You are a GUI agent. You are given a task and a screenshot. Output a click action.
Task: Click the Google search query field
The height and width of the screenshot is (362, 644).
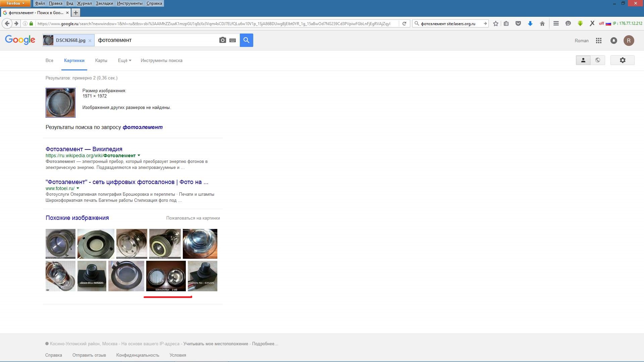point(156,40)
